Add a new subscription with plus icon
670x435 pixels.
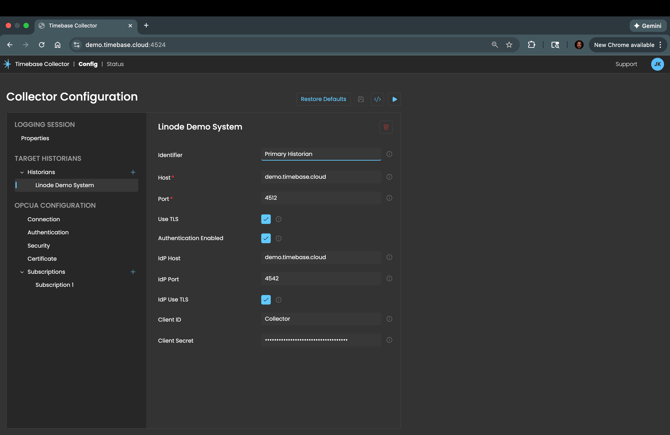pyautogui.click(x=133, y=272)
